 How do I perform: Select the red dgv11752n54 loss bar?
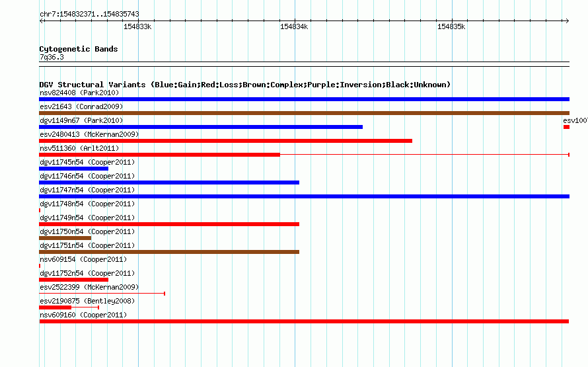[x=73, y=280]
